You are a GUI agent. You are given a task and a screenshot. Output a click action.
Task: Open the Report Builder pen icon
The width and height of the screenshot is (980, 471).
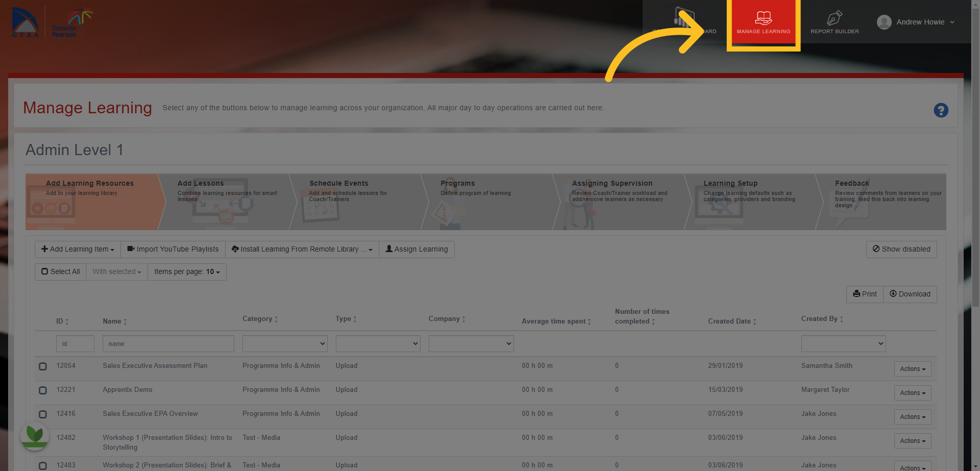pos(835,18)
